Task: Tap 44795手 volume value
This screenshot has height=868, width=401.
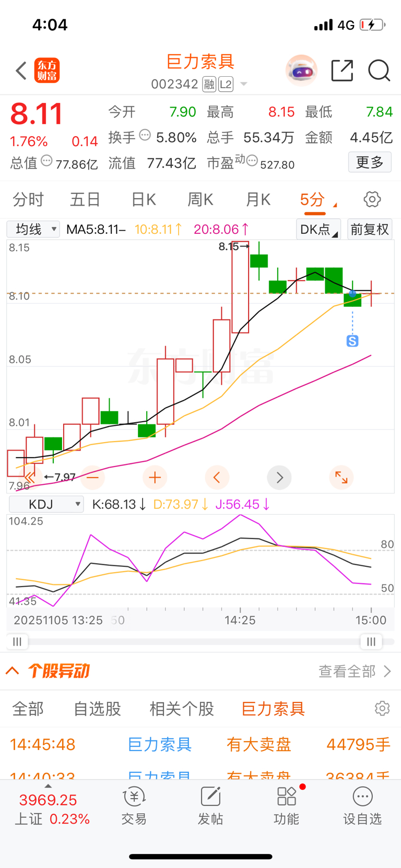Action: [358, 744]
